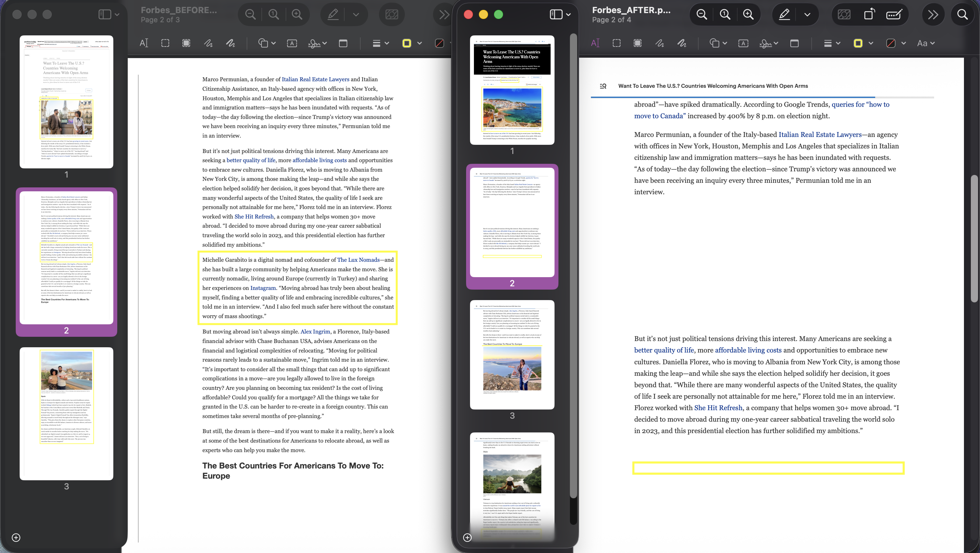This screenshot has height=553, width=980.
Task: Toggle Markup toolbar in Forbes_AFTER window
Action: [x=784, y=14]
